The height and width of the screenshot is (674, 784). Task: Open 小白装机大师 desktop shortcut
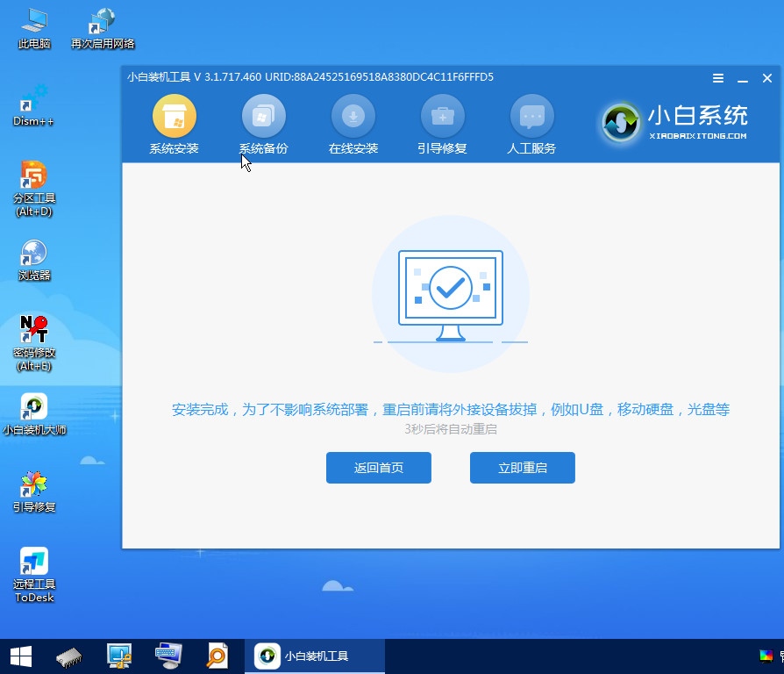pos(34,412)
